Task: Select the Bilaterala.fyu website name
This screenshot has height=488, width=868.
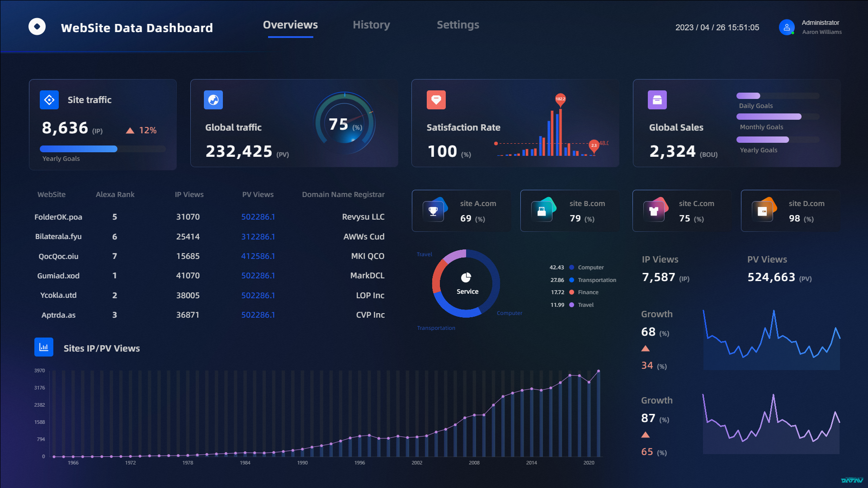Action: point(58,237)
